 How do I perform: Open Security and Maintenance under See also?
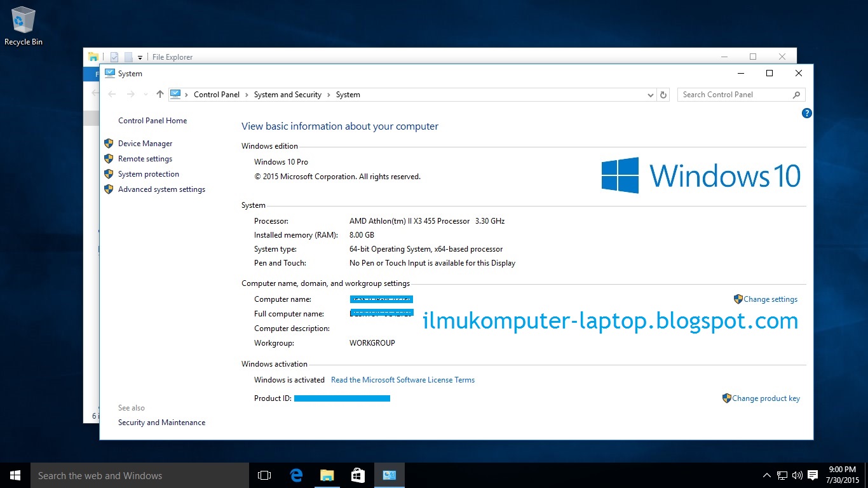[x=161, y=423]
